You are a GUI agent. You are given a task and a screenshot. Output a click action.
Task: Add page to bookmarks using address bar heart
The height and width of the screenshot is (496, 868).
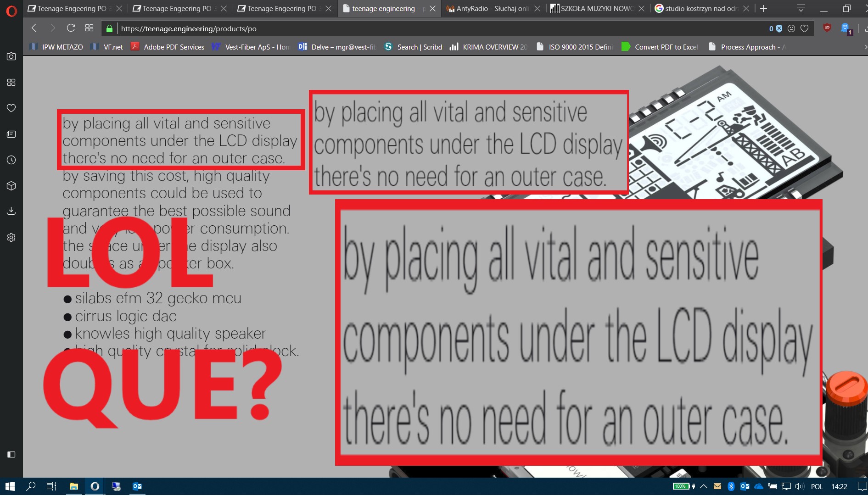coord(805,28)
